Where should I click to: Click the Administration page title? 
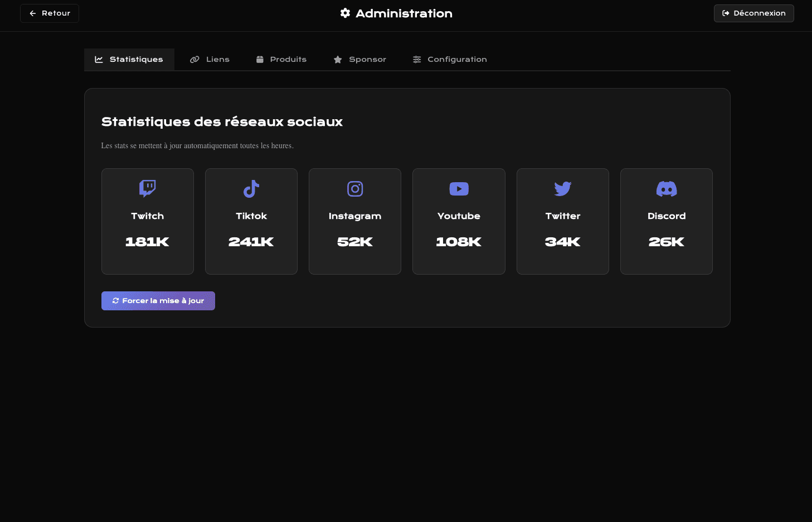point(404,13)
